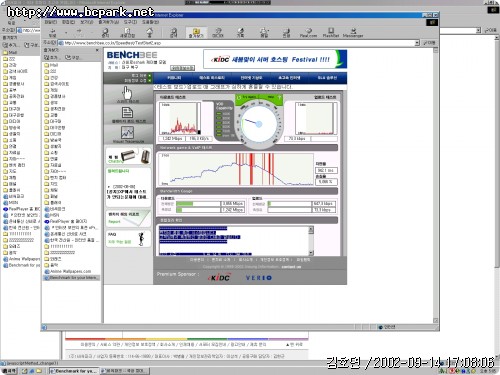Open the MSN favorite in front Favorites panel
Screen dimensions: 500x375
tap(52, 215)
